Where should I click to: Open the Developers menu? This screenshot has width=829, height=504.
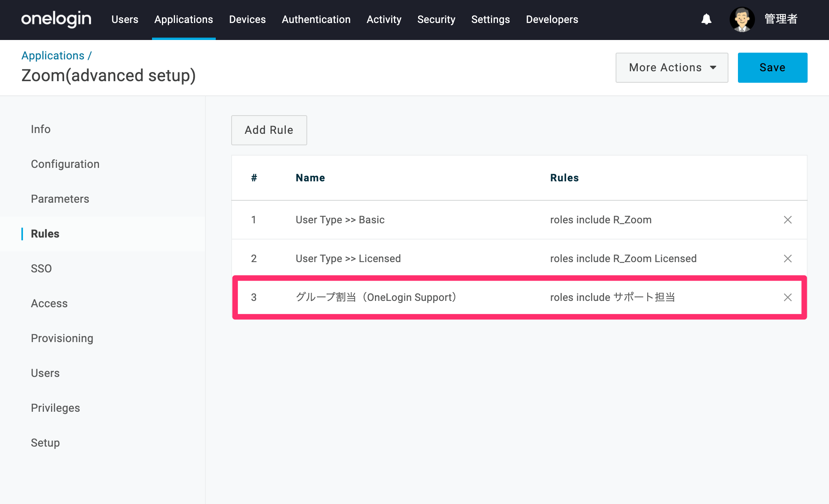552,19
